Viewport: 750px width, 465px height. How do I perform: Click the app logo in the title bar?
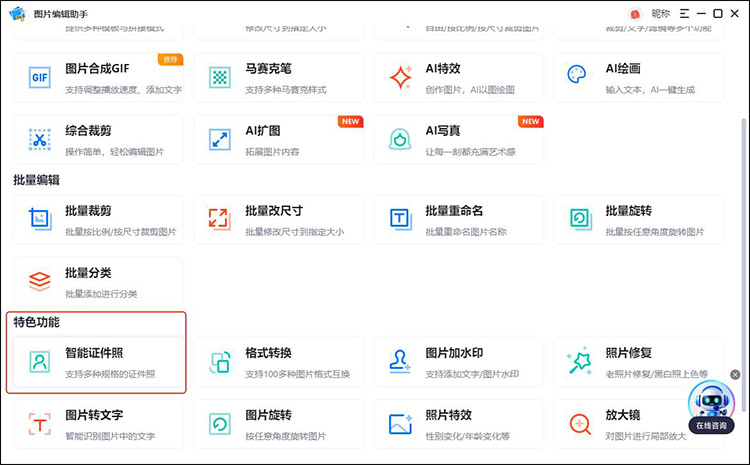17,13
